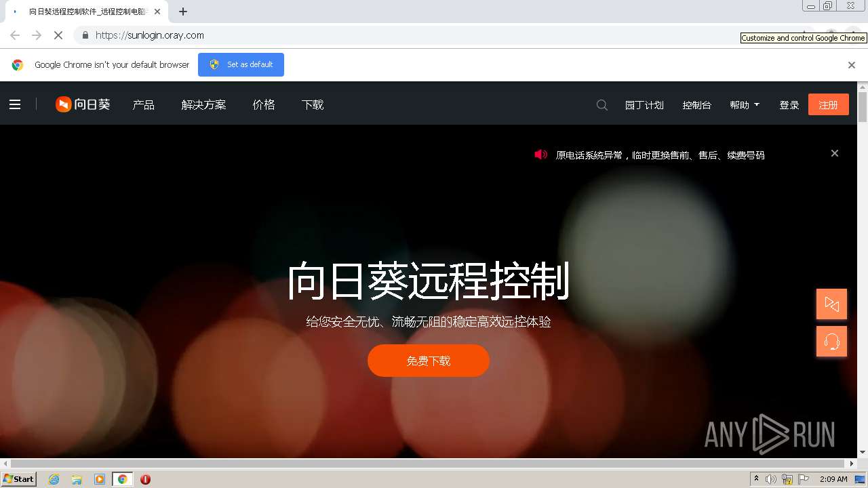Open the site search magnifier
Viewport: 868px width, 488px height.
(601, 105)
